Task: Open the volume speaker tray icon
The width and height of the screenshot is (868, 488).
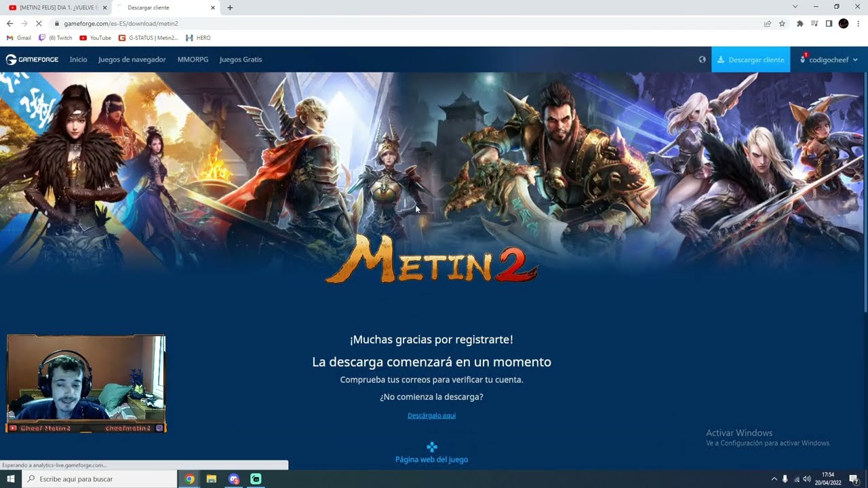Action: [807, 479]
